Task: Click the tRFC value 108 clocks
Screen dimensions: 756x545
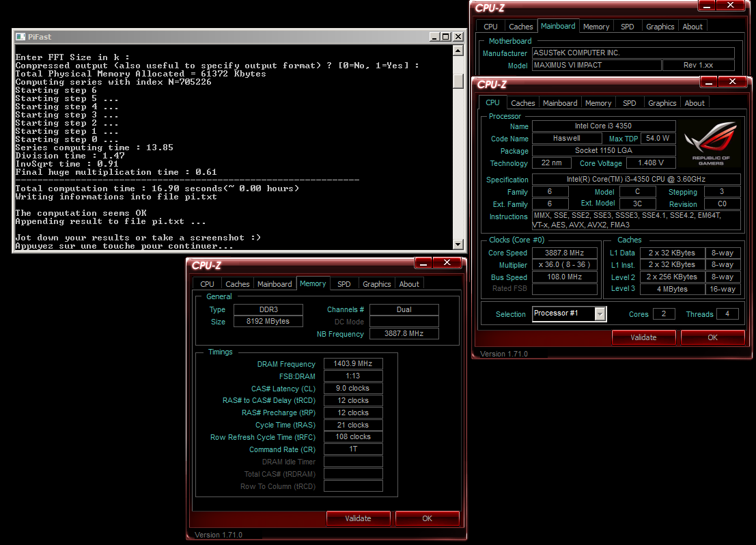Action: [x=353, y=437]
